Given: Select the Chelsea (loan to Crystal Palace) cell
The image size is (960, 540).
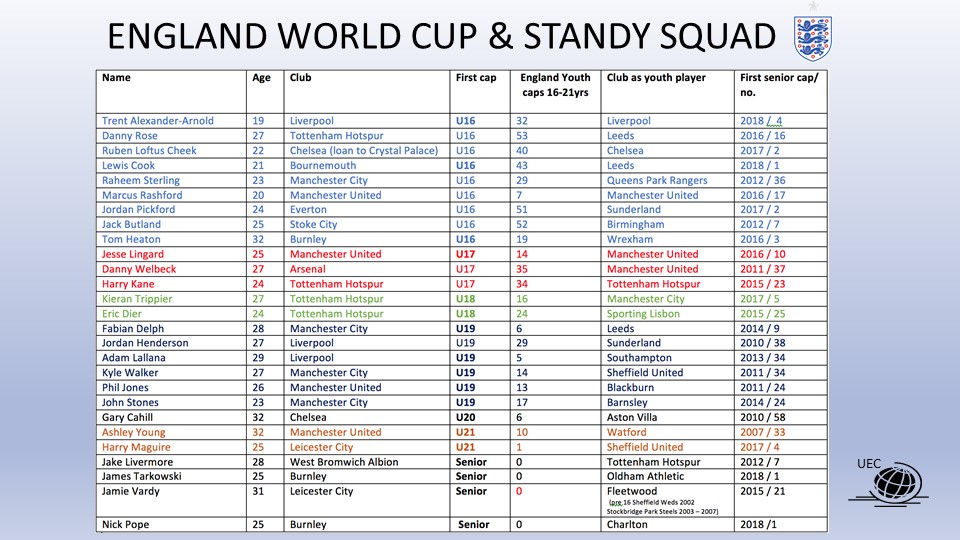Looking at the screenshot, I should click(x=363, y=151).
